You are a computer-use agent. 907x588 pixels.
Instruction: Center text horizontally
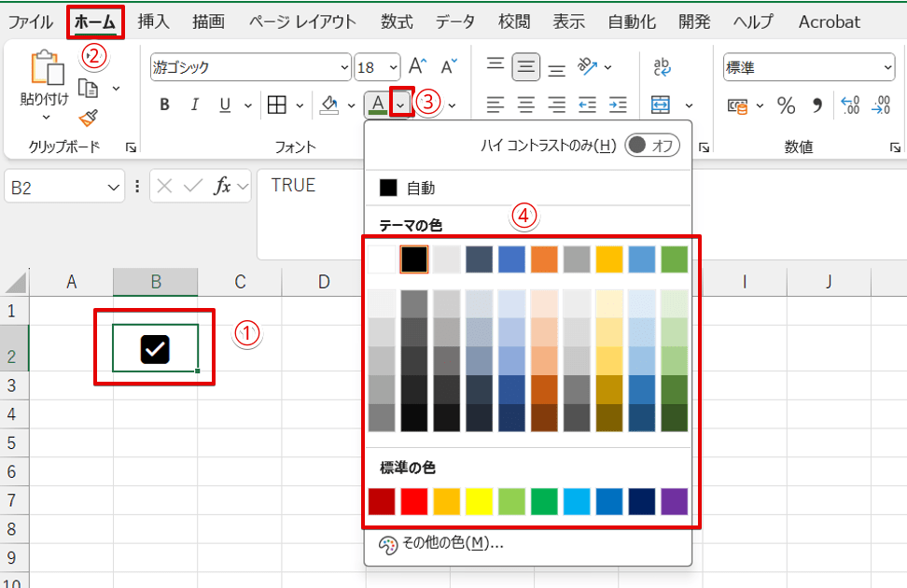tap(525, 105)
